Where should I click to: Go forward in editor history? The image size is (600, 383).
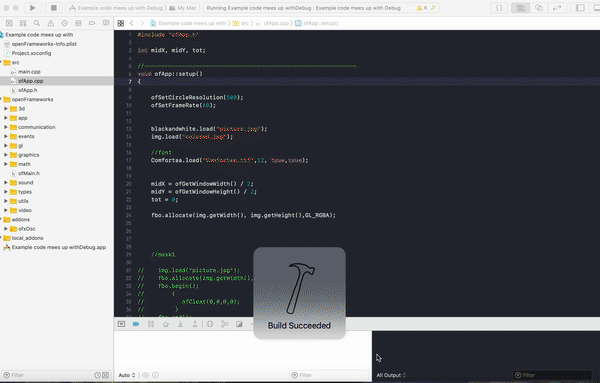click(142, 23)
